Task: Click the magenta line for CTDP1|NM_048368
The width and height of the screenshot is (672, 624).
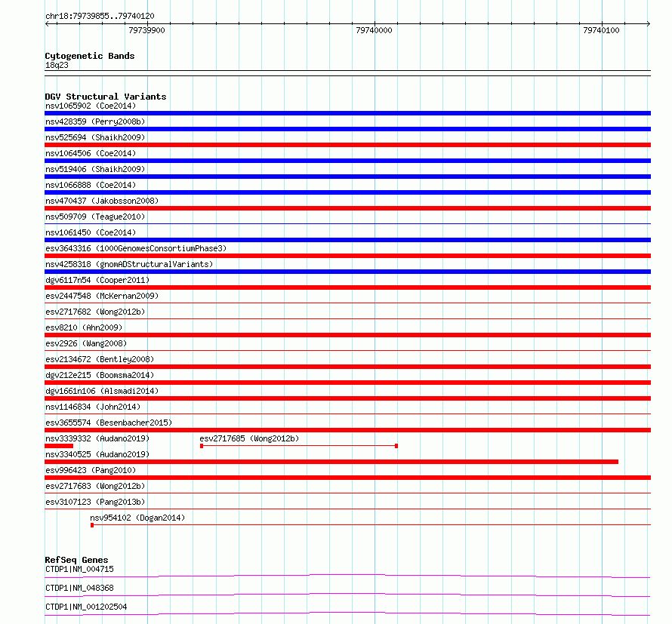Action: click(x=347, y=595)
